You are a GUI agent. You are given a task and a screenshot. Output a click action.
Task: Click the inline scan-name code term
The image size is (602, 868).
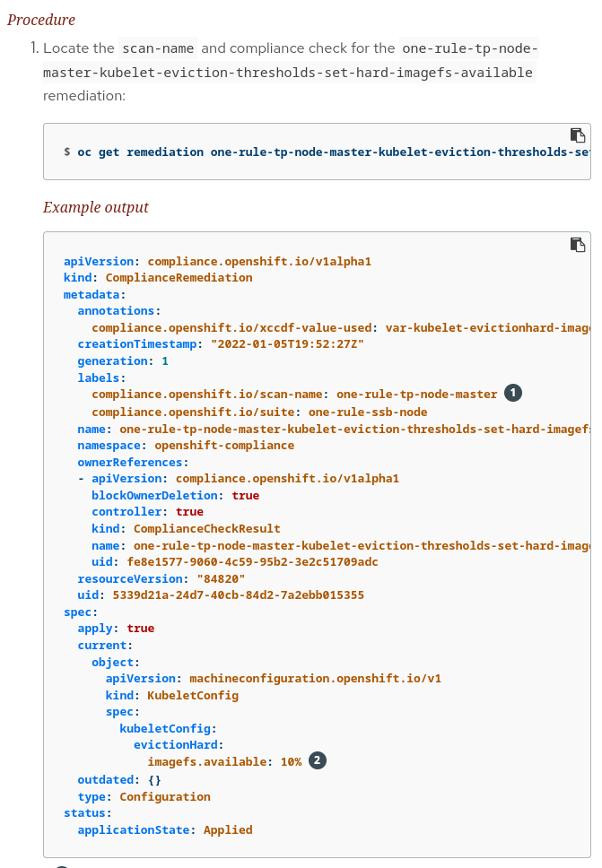(158, 48)
